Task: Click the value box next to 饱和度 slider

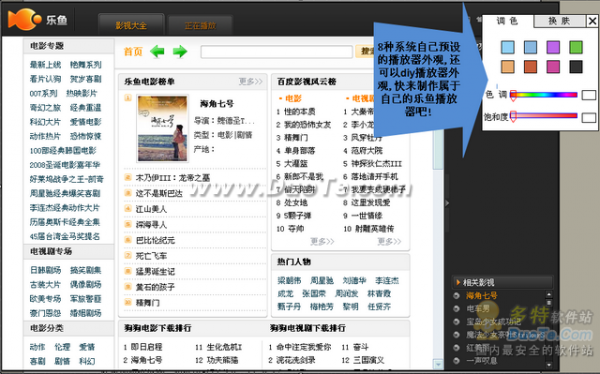Action: tap(589, 118)
